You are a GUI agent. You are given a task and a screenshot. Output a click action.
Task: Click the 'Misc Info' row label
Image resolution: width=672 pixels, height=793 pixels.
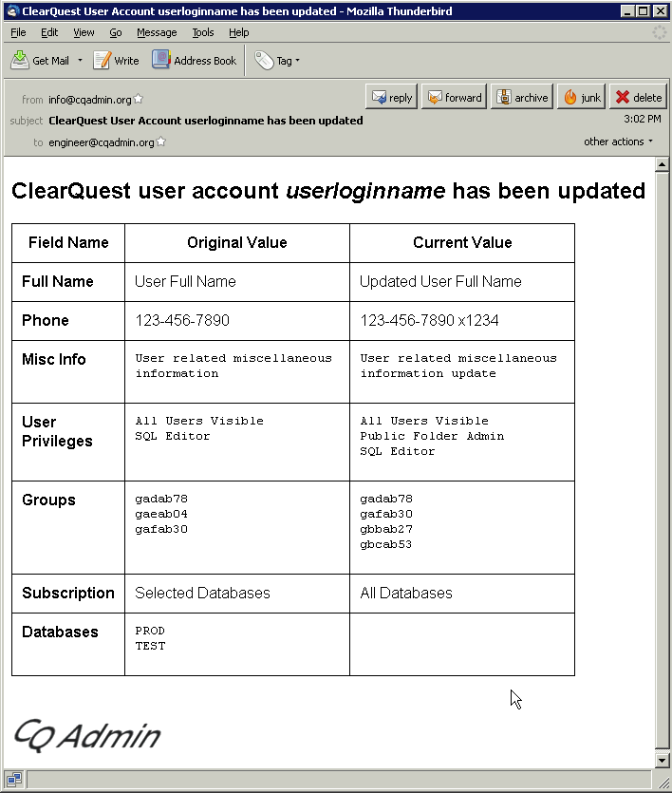(x=53, y=360)
